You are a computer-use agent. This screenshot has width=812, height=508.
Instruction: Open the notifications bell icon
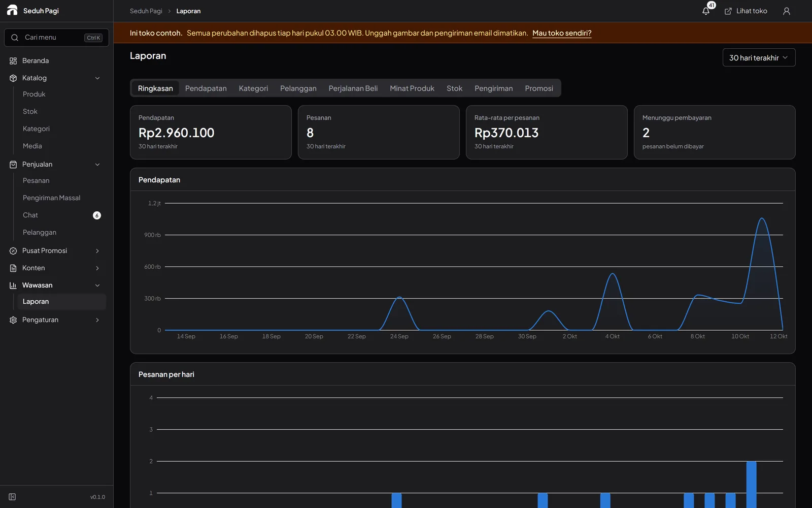coord(706,11)
